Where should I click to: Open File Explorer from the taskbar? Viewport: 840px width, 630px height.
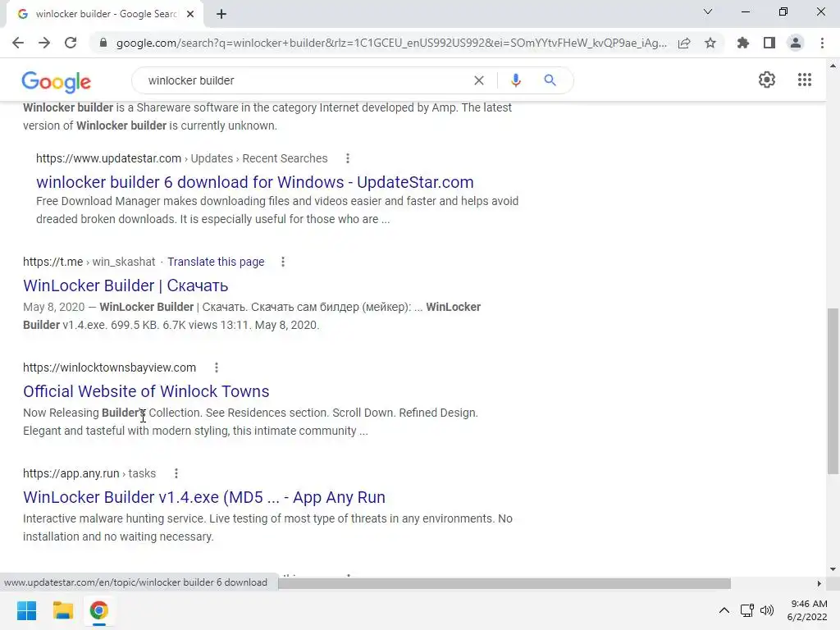62,610
